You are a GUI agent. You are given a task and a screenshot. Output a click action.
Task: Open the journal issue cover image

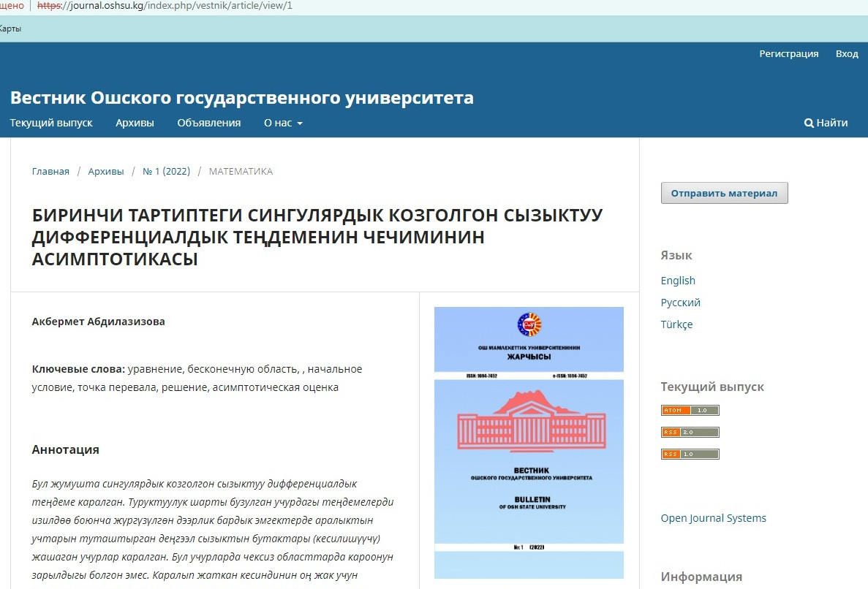(x=529, y=442)
